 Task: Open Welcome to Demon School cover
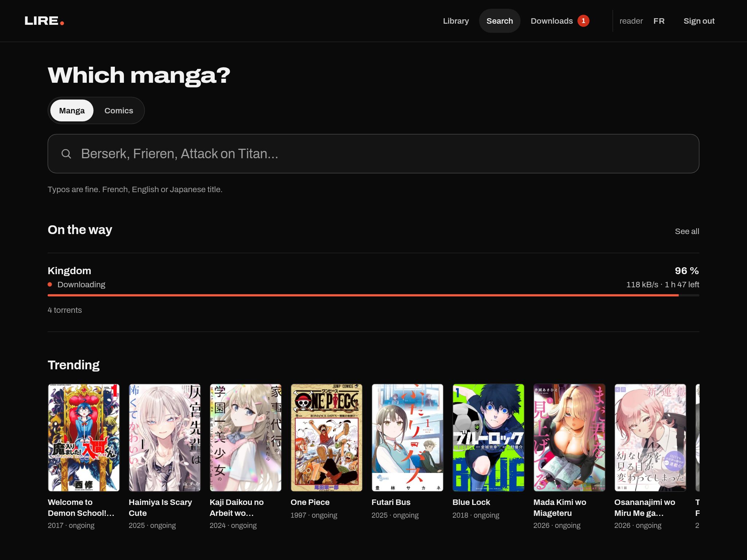83,437
